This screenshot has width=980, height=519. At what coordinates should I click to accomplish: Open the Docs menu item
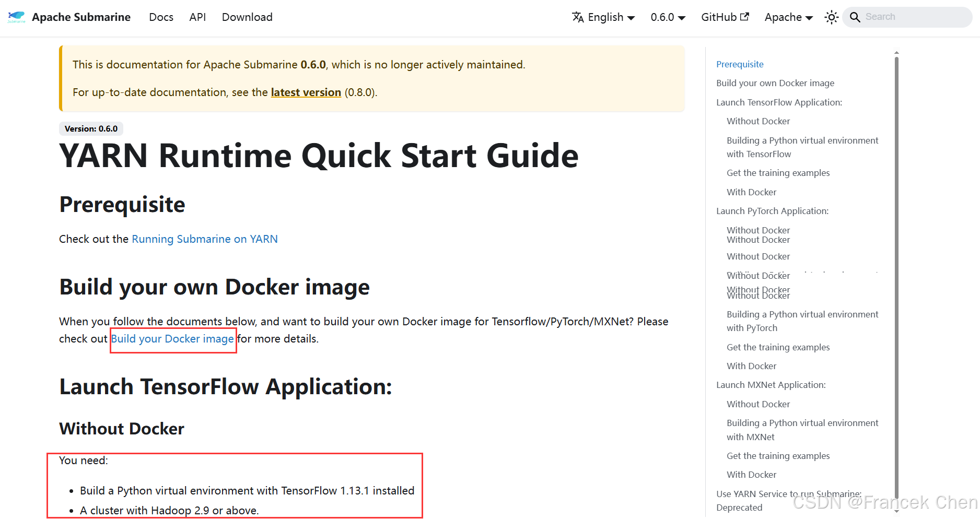[161, 17]
